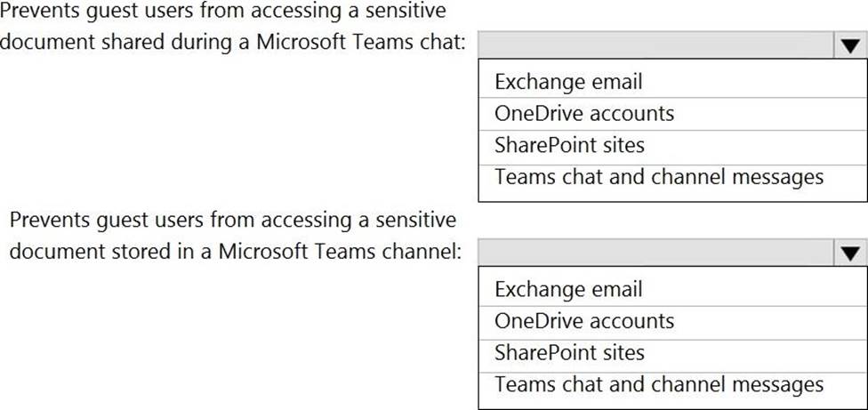Expand the lower answer combo box triangle
Viewport: 868px width, 410px height.
tap(849, 253)
